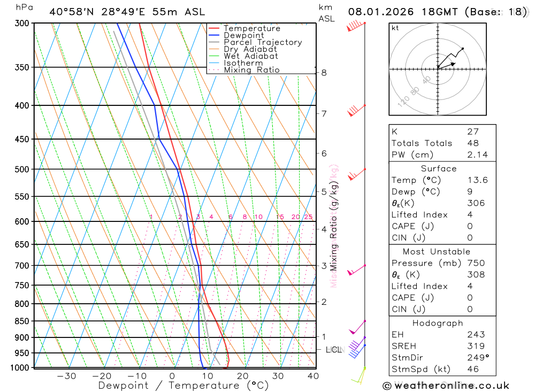Click the −30 temperature axis label
Screen dimensions: 535x392
click(66, 376)
